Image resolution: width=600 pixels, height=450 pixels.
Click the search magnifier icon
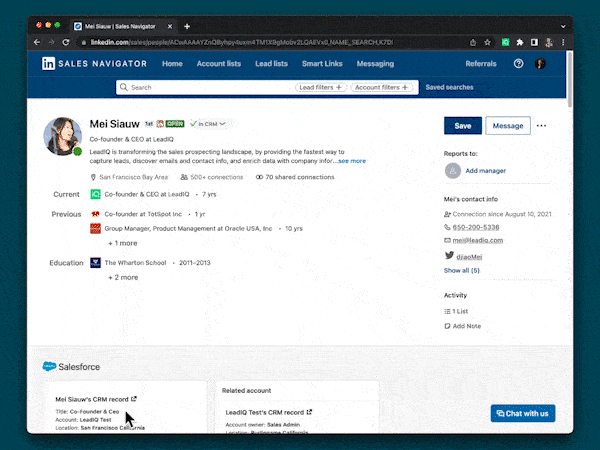[x=124, y=87]
